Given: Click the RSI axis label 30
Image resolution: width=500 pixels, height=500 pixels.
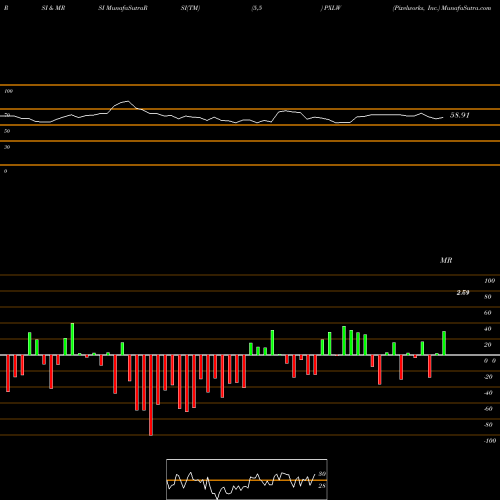Looking at the screenshot, I should (7, 147).
